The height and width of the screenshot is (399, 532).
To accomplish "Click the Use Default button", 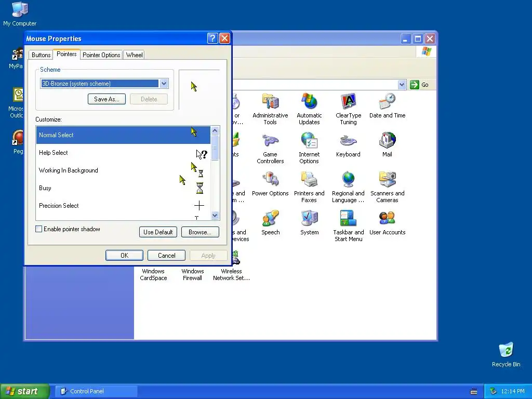I will point(158,232).
